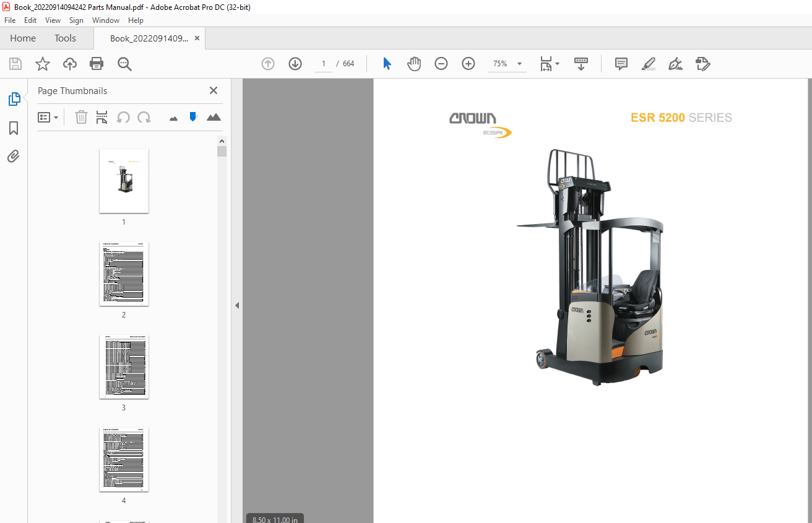Open the Sign menu
Screen dimensions: 812x523
click(x=76, y=20)
